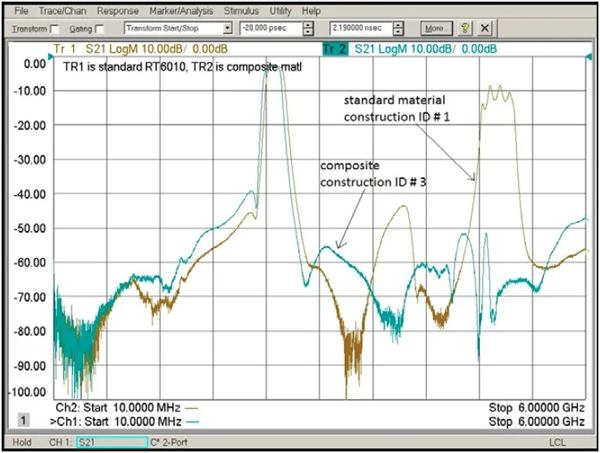Close the transform toolbar with X button
This screenshot has height=453, width=600.
[484, 28]
